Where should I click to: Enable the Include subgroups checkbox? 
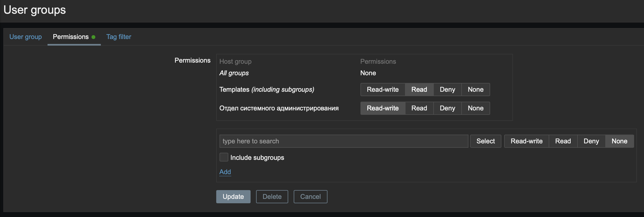[224, 157]
